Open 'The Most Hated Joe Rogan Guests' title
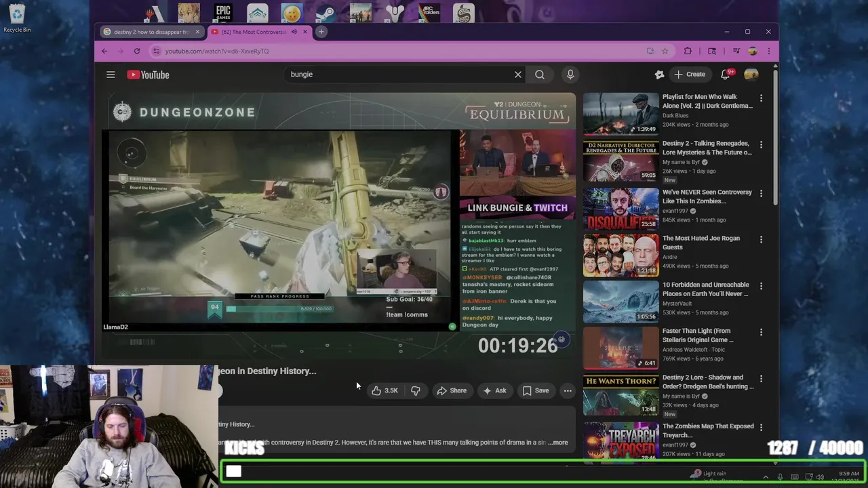 tap(701, 243)
